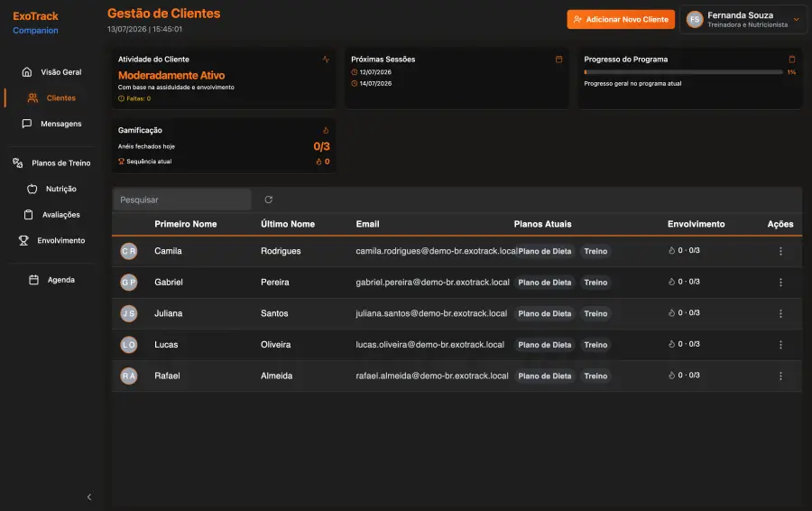The height and width of the screenshot is (511, 812).
Task: Click the Avaliações clipboard icon
Action: (29, 215)
